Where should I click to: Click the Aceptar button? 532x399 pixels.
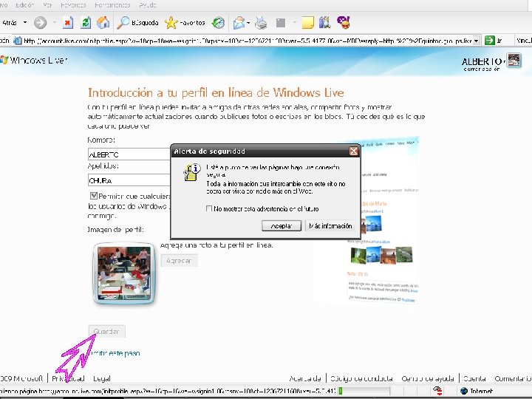pyautogui.click(x=282, y=226)
